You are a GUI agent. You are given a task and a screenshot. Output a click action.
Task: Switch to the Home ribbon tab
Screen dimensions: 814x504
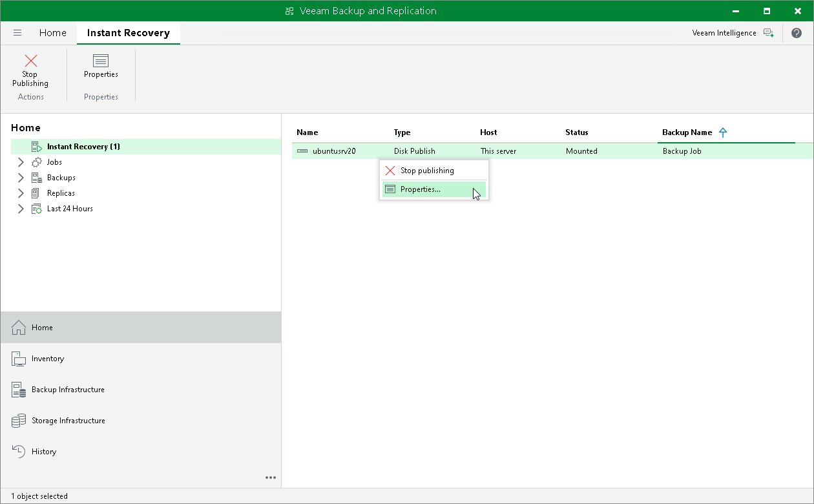[x=52, y=33]
